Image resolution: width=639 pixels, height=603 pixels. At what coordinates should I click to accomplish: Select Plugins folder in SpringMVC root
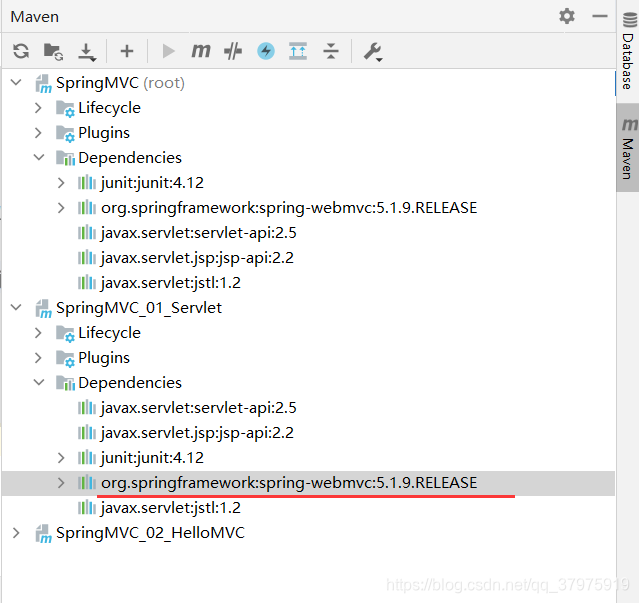click(104, 133)
